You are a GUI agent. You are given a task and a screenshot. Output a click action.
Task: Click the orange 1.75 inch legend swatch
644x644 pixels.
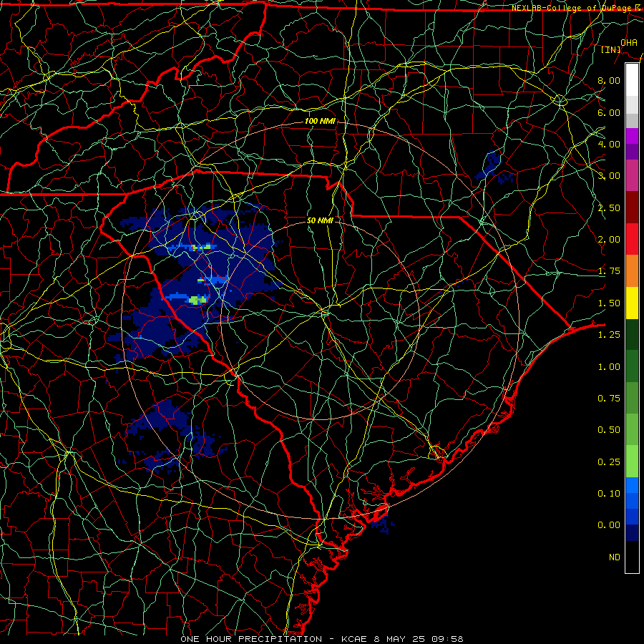(632, 270)
